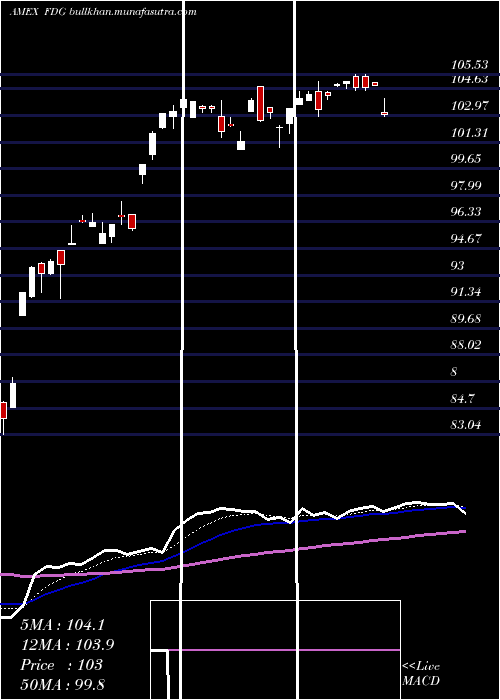500x700 pixels.
Task: Click the 104.63 price axis label
Action: point(469,79)
